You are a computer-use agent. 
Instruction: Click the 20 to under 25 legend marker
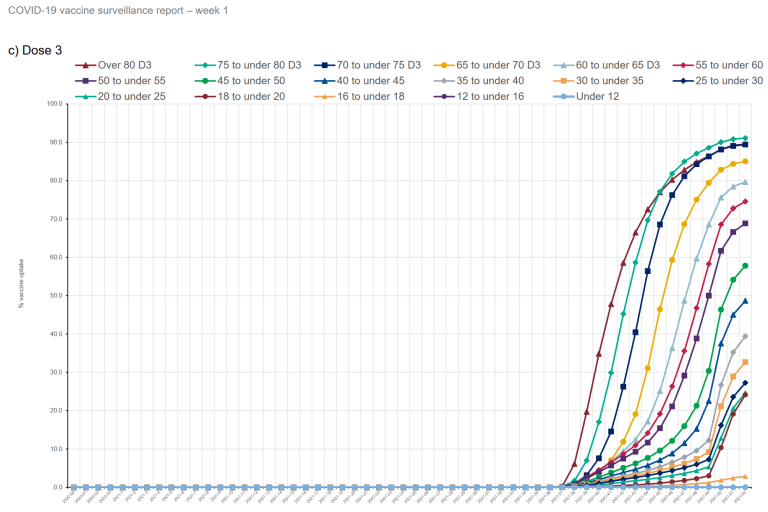coord(87,96)
